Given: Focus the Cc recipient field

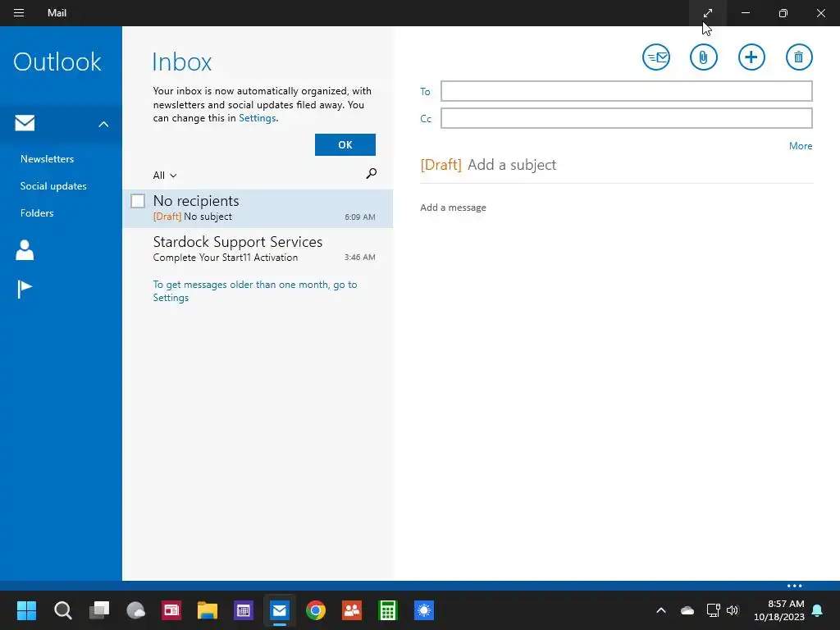Looking at the screenshot, I should (626, 118).
